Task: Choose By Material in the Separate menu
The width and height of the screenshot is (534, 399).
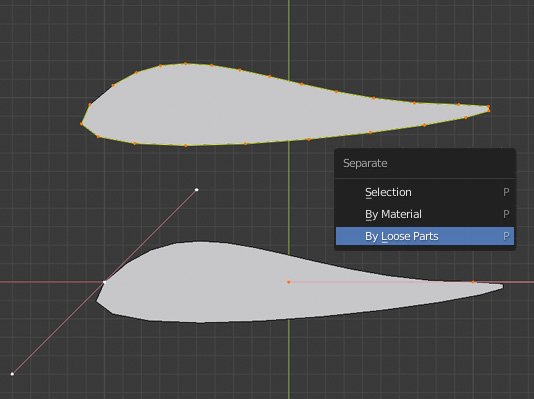Action: [425, 214]
